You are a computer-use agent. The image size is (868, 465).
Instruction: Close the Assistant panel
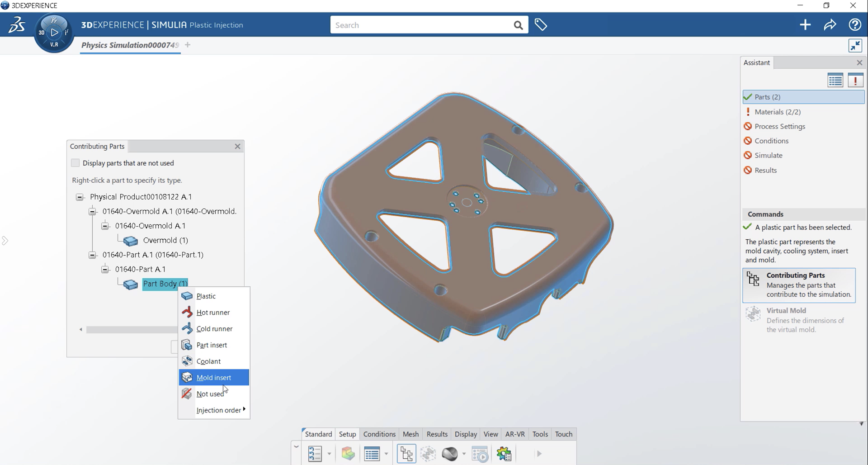point(859,62)
